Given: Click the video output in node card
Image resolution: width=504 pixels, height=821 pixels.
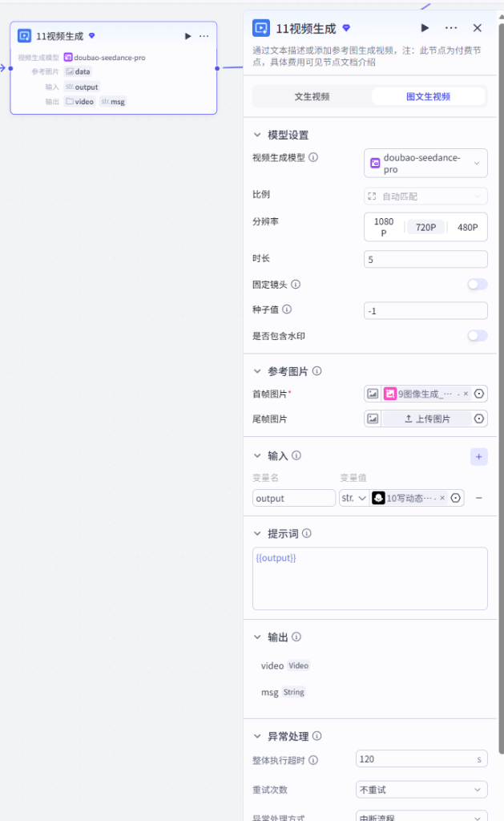Looking at the screenshot, I should [x=79, y=102].
